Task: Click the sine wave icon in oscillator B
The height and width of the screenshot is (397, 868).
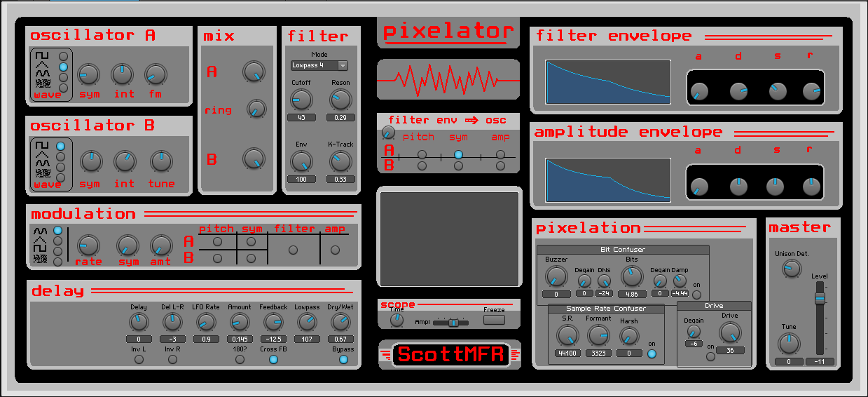Action: click(x=42, y=163)
